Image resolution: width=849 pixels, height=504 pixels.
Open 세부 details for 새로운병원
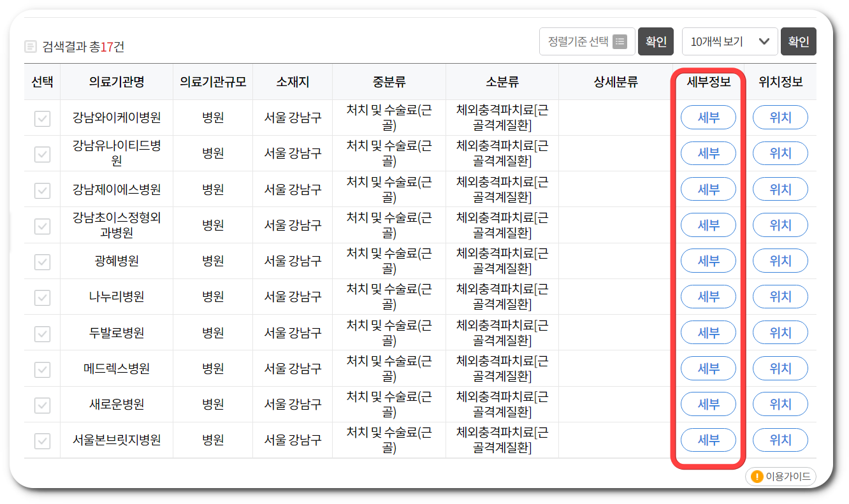point(708,404)
